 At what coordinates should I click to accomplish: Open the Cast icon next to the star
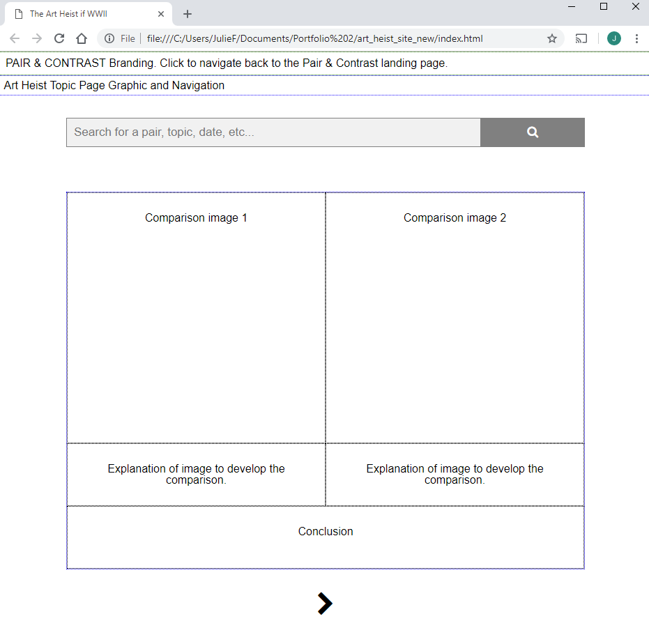[x=581, y=38]
